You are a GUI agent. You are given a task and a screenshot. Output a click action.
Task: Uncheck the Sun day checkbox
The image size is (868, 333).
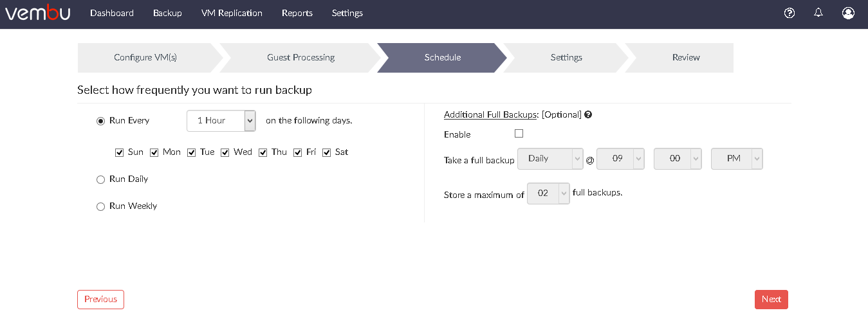pos(119,152)
